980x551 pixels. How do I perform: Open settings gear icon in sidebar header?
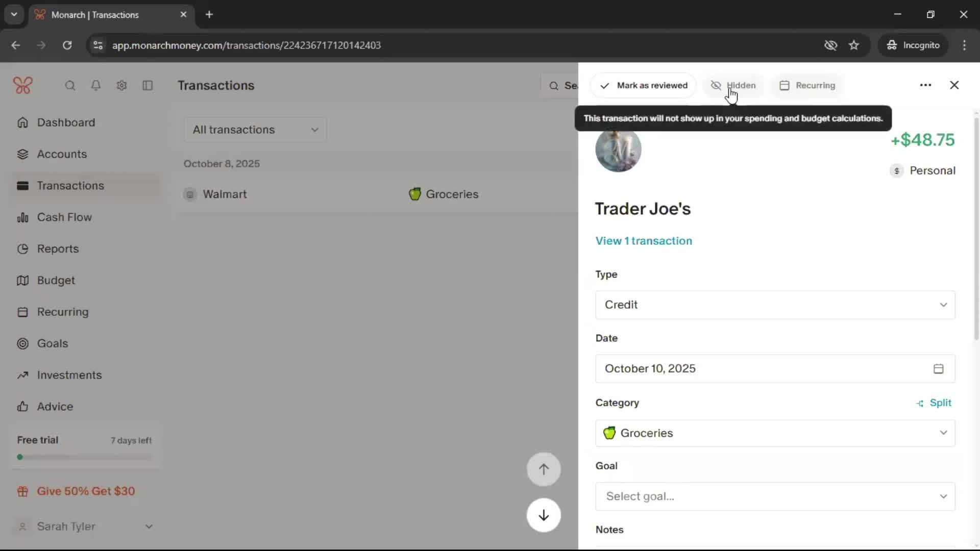(x=121, y=86)
